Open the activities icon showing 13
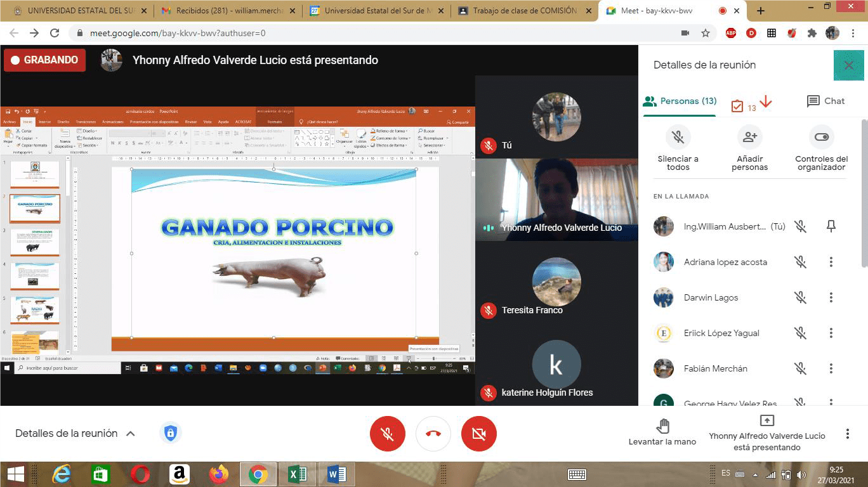The image size is (868, 487). (x=743, y=106)
